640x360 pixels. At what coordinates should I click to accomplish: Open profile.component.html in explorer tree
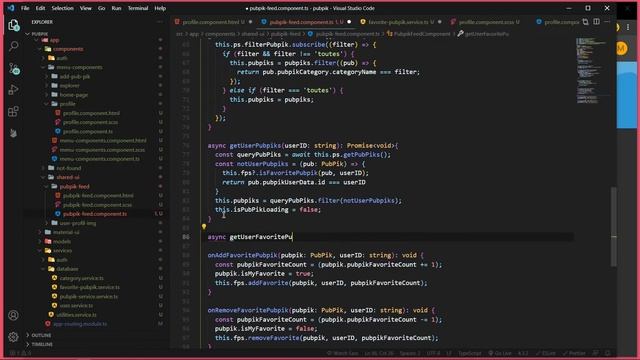[91, 113]
